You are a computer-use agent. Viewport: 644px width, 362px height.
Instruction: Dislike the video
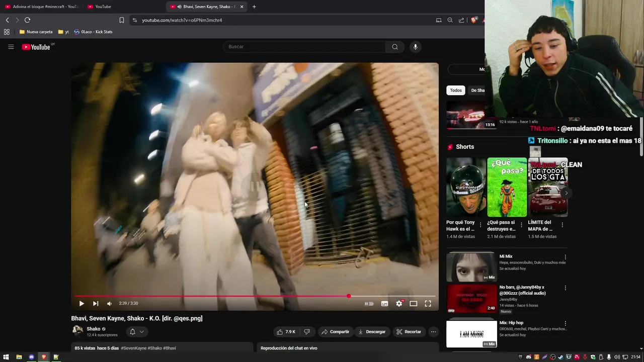click(307, 332)
